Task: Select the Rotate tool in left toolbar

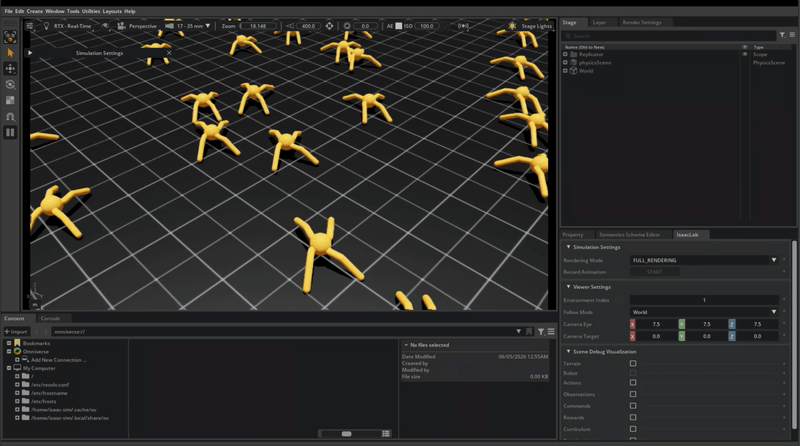Action: click(x=10, y=85)
